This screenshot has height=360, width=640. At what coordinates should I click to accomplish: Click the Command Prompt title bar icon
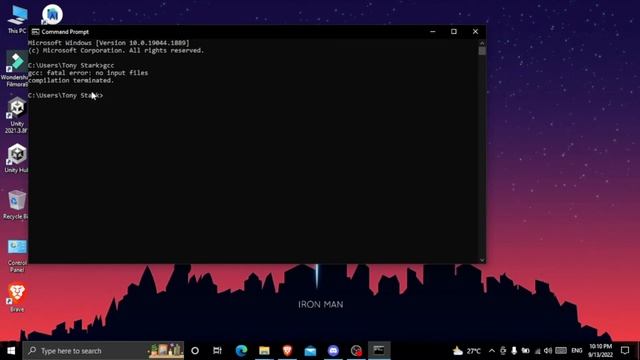[36, 32]
